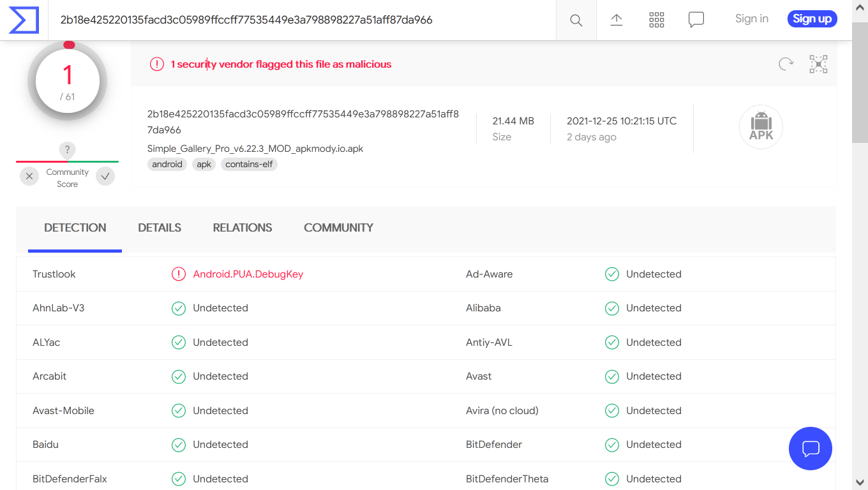Image resolution: width=868 pixels, height=490 pixels.
Task: Open the VirusTotal tools grid icon
Action: [x=656, y=20]
